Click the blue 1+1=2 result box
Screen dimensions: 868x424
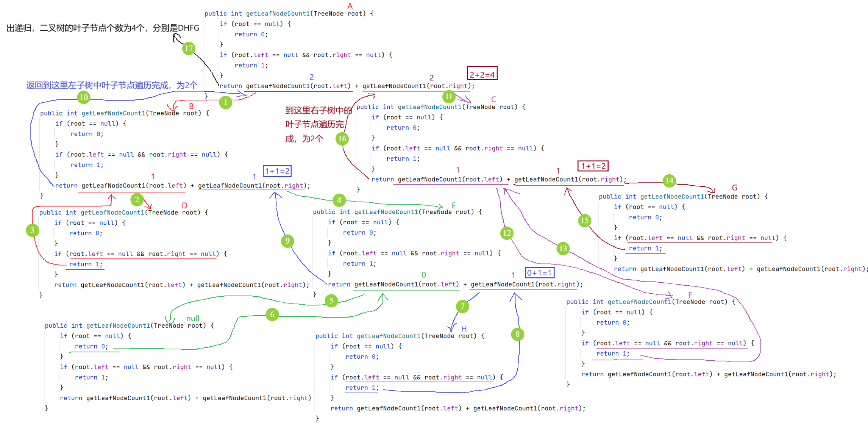pyautogui.click(x=277, y=171)
